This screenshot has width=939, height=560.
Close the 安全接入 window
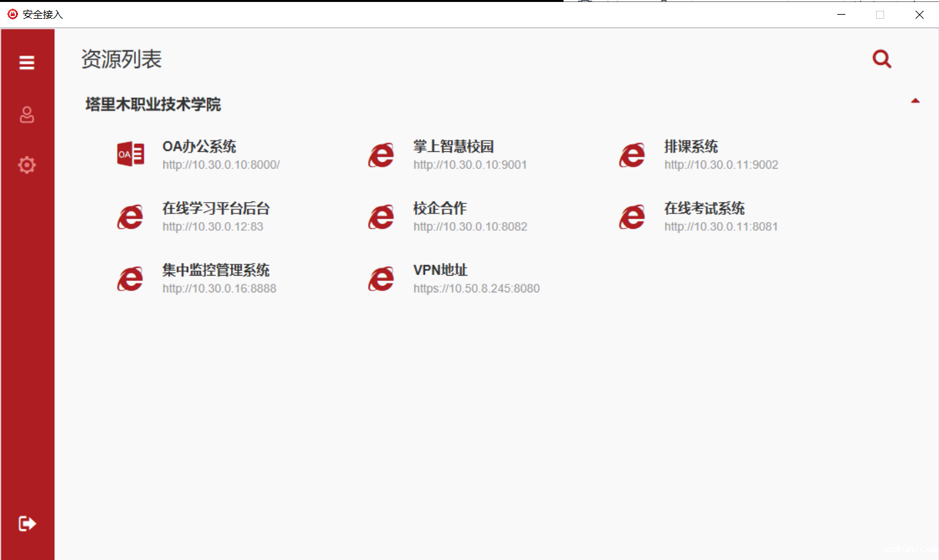tap(920, 14)
